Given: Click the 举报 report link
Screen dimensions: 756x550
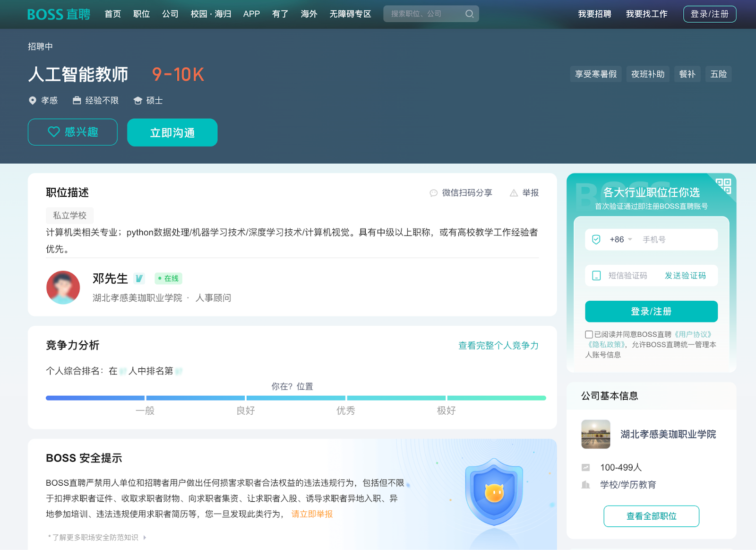Looking at the screenshot, I should click(x=530, y=192).
